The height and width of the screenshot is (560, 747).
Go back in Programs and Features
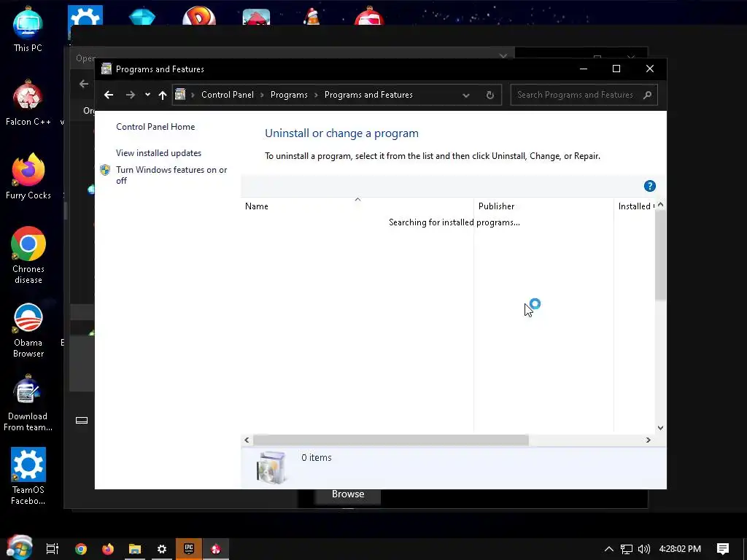(109, 95)
